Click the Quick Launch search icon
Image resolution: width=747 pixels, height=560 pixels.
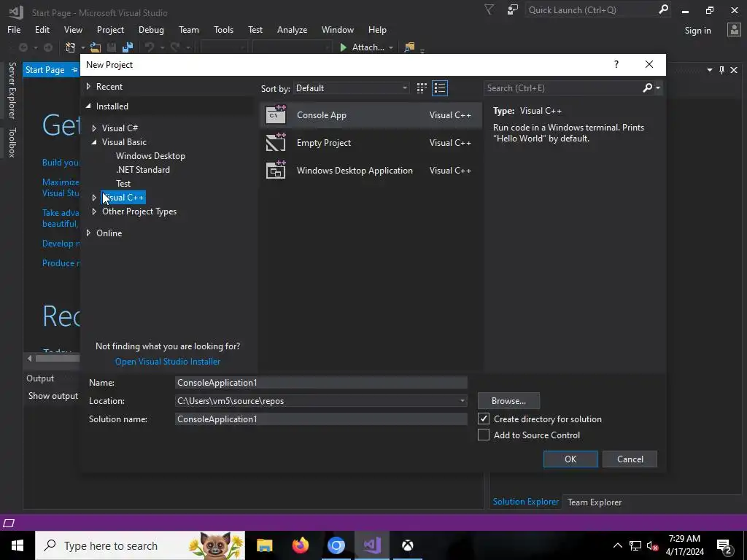coord(663,9)
